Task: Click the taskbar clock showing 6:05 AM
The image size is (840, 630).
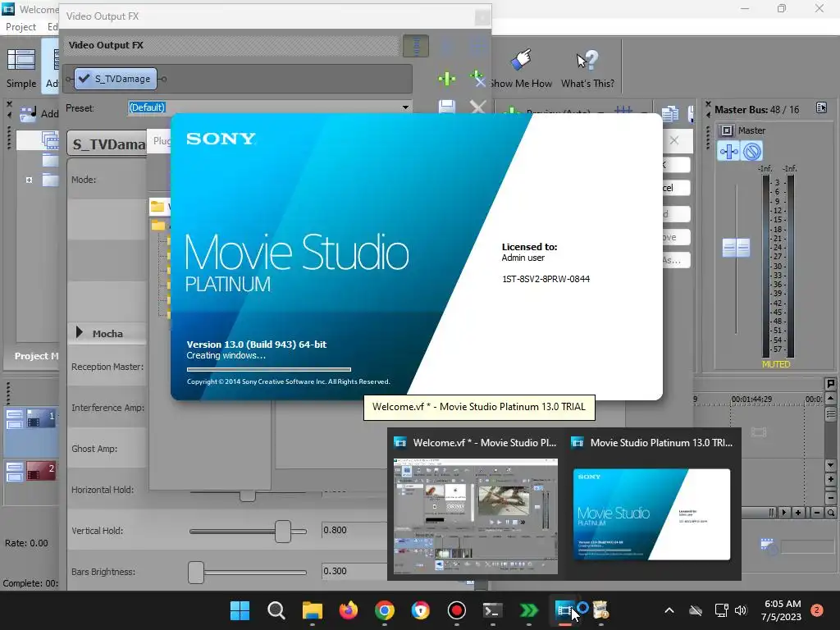Action: pos(782,610)
